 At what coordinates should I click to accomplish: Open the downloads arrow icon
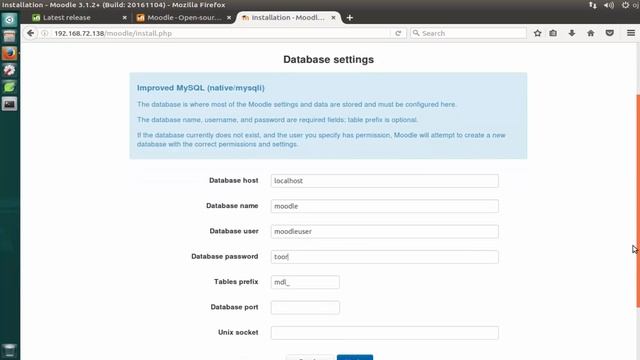tap(572, 33)
